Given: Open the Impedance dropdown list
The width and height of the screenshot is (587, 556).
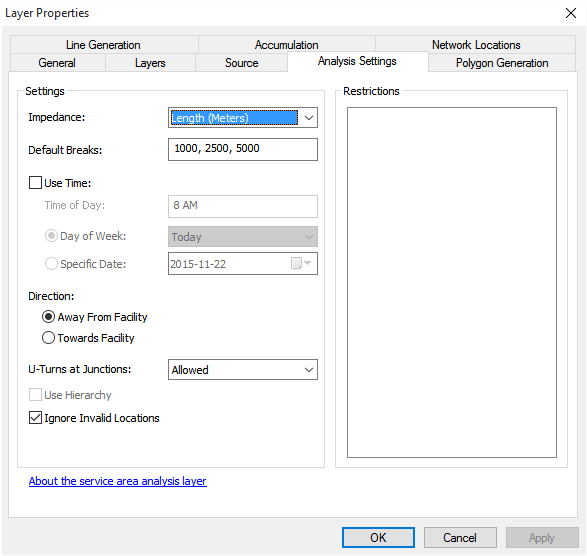Looking at the screenshot, I should 308,118.
